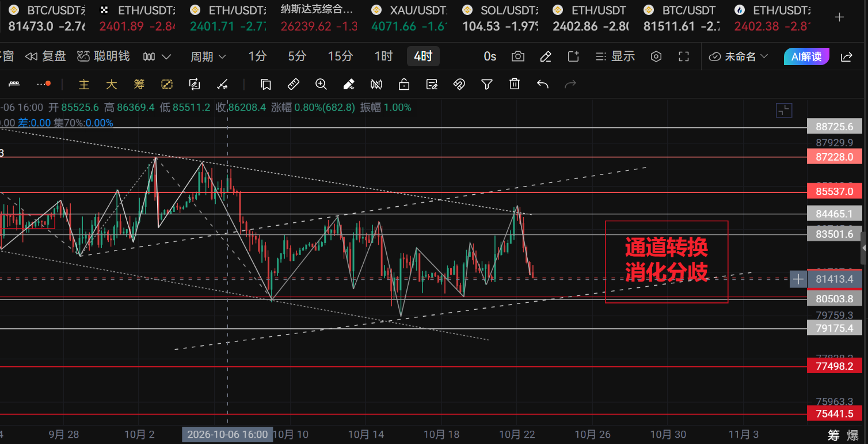Open the filter funnel tool
Image resolution: width=868 pixels, height=444 pixels.
pyautogui.click(x=487, y=85)
